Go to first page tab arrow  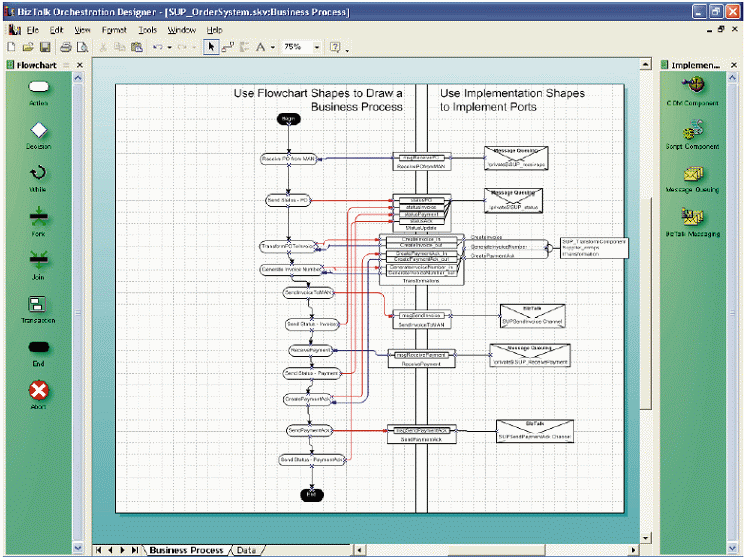click(x=98, y=550)
